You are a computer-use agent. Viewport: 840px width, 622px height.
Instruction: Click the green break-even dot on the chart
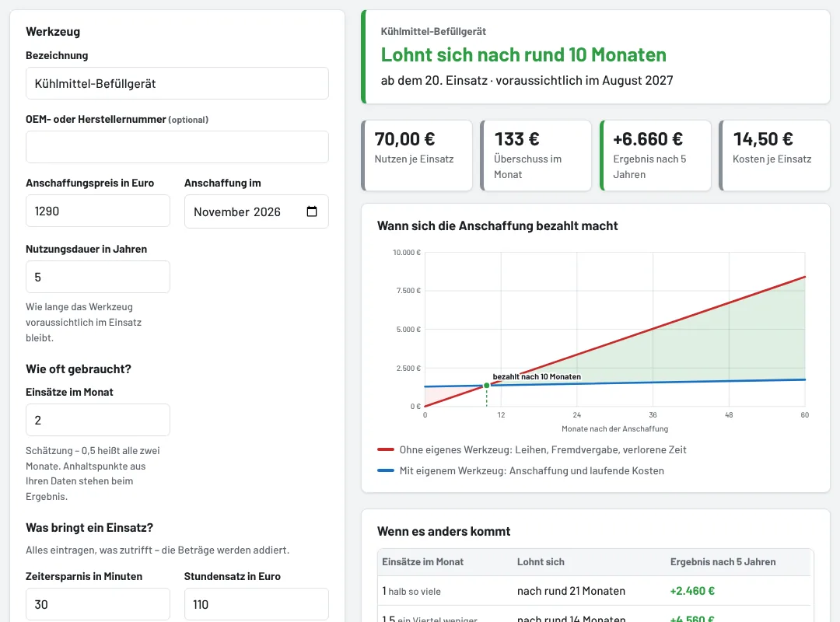(486, 386)
